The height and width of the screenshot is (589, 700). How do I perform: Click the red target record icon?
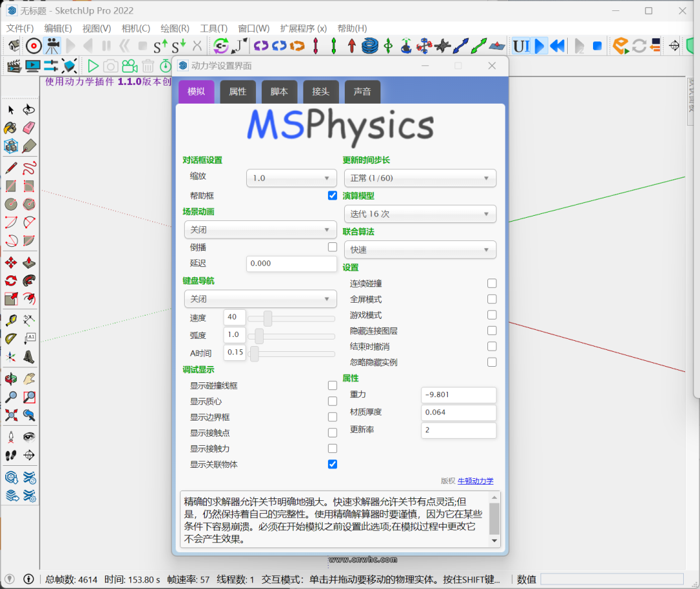tap(34, 46)
